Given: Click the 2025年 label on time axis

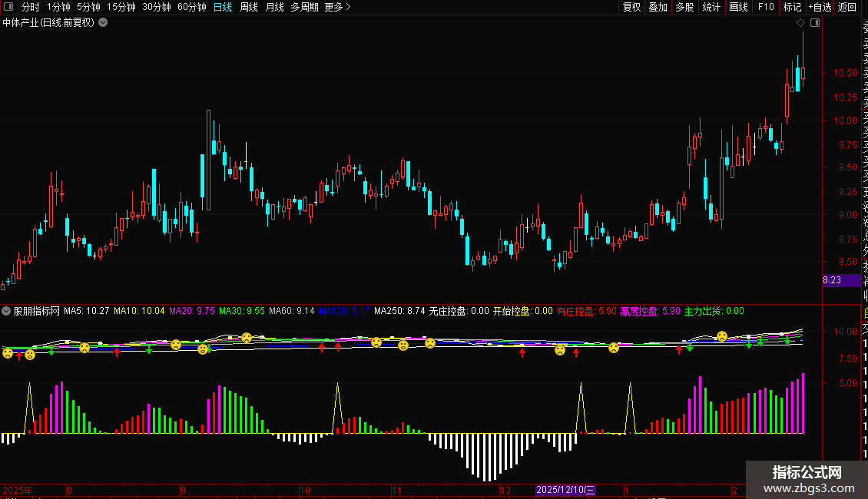Looking at the screenshot, I should [x=18, y=490].
